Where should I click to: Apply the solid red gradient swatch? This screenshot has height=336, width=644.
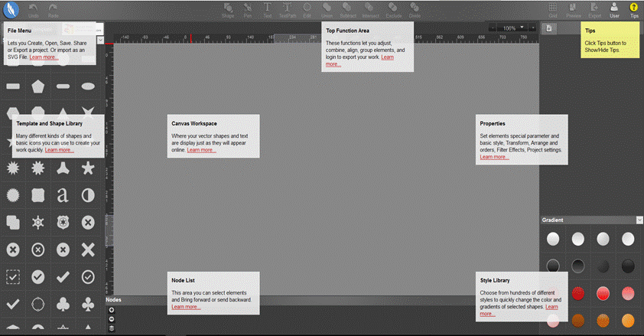[578, 293]
